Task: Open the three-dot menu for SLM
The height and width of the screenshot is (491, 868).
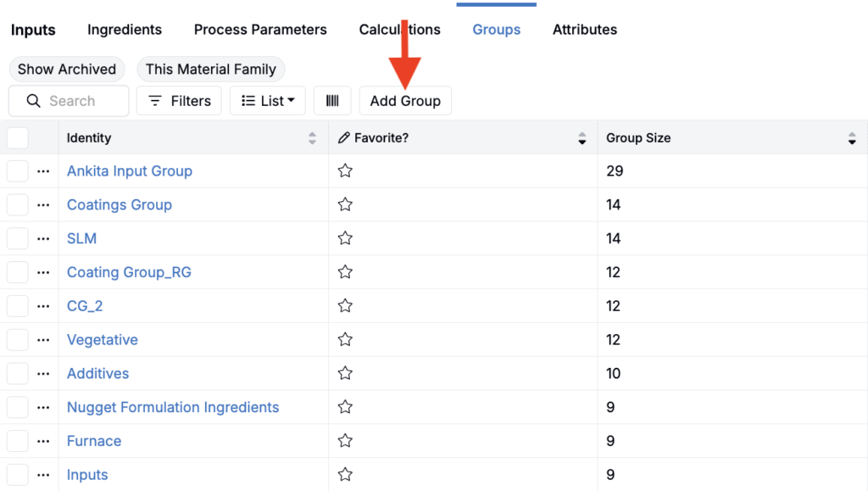Action: [44, 239]
